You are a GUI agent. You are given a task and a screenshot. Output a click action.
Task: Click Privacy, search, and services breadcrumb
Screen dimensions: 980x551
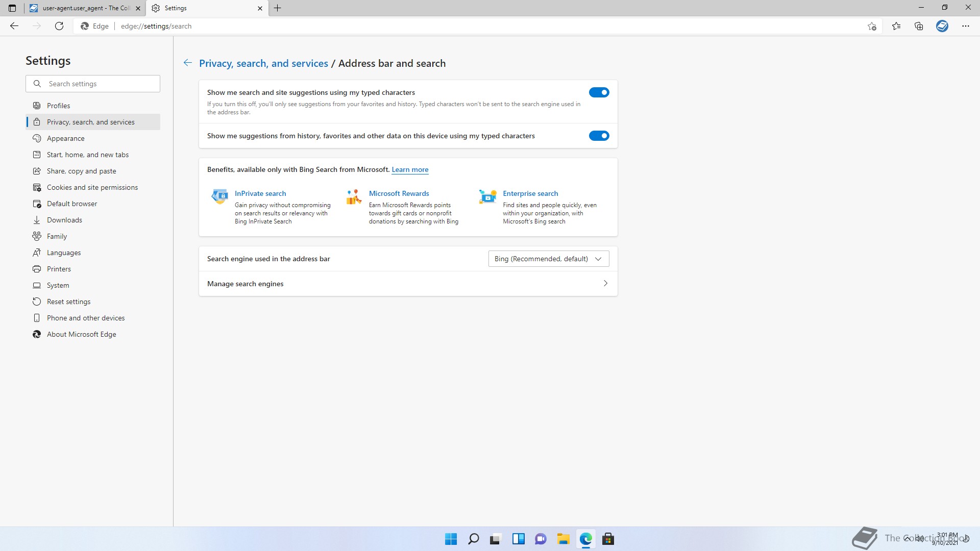click(x=263, y=63)
